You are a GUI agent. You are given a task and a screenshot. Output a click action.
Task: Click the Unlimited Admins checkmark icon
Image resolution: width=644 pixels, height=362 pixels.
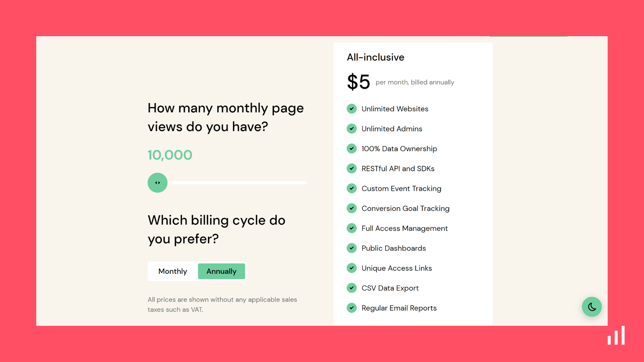coord(352,129)
